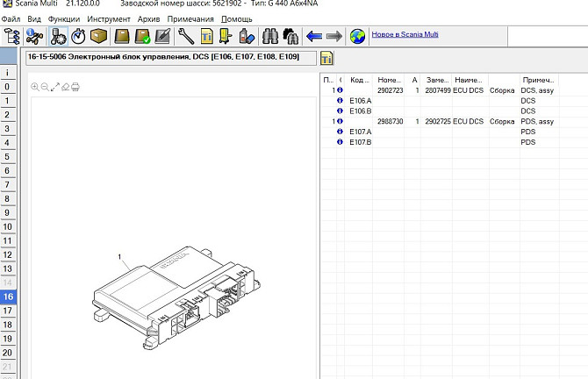
Task: Click the PDS, assy note cell
Action: point(539,121)
